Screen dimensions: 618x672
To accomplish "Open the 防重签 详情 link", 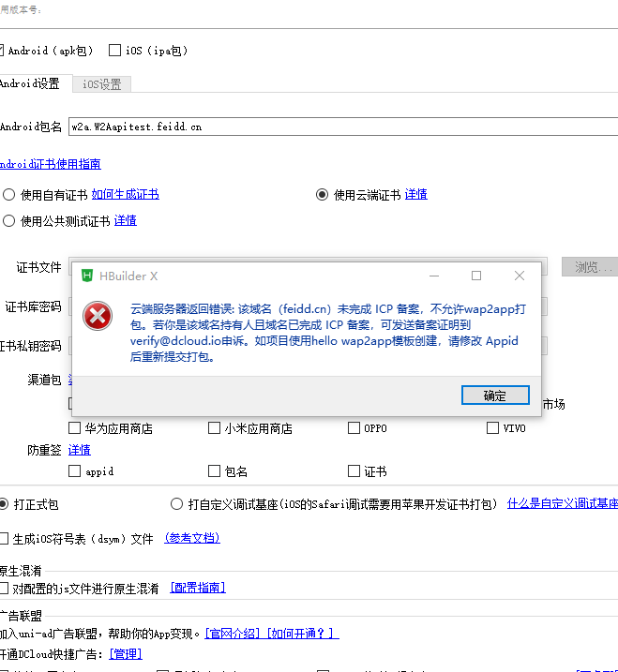I will [x=80, y=450].
